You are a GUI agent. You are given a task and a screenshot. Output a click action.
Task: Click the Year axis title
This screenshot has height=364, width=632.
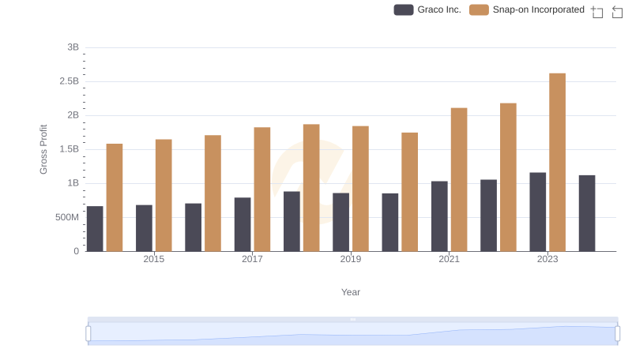[351, 292]
